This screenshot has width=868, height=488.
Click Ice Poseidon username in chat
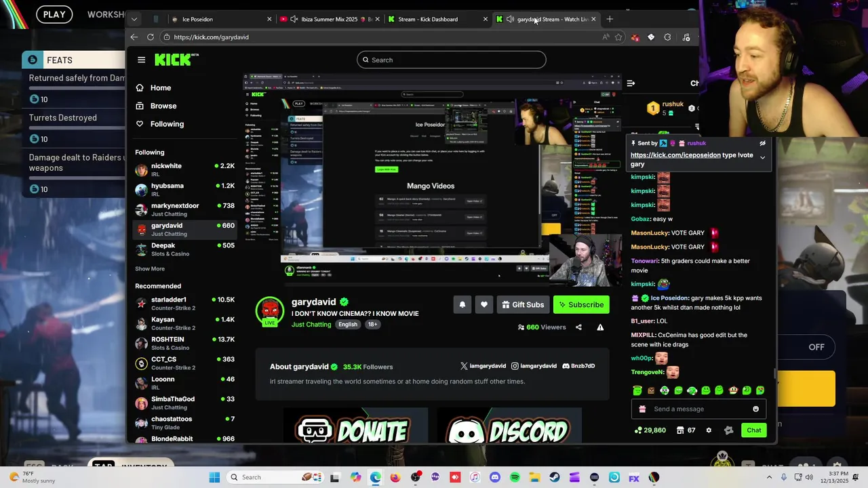click(x=669, y=298)
